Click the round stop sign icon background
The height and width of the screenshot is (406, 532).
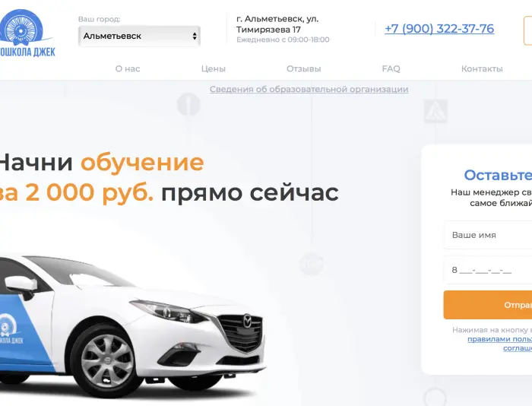coord(188,104)
